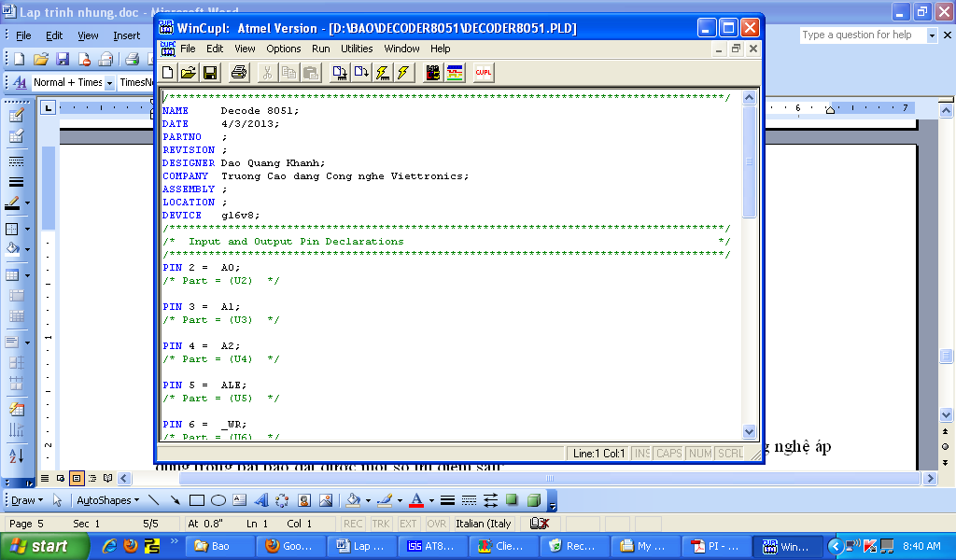956x560 pixels.
Task: Open the AutoShapes dropdown
Action: pyautogui.click(x=108, y=500)
